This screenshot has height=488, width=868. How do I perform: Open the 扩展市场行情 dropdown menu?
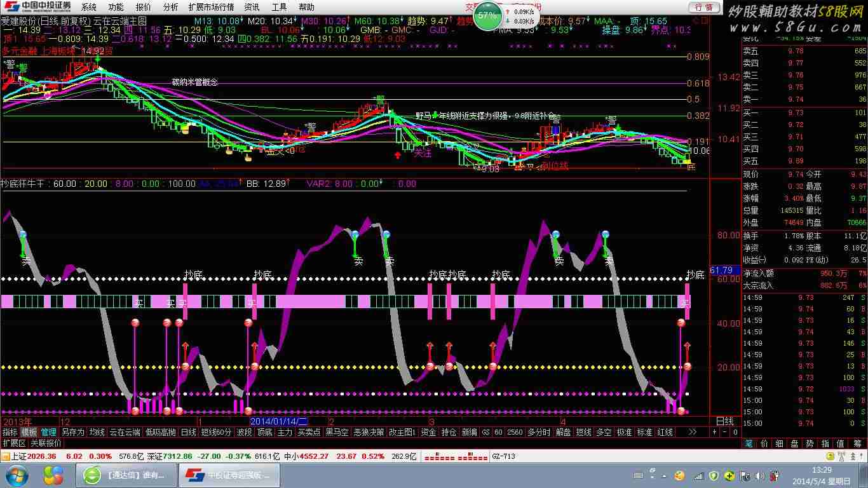(x=211, y=7)
